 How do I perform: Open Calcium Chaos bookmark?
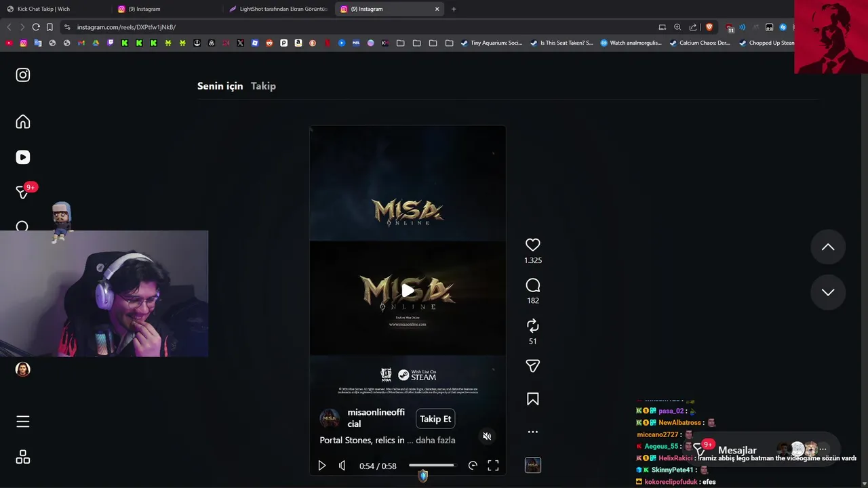point(700,43)
